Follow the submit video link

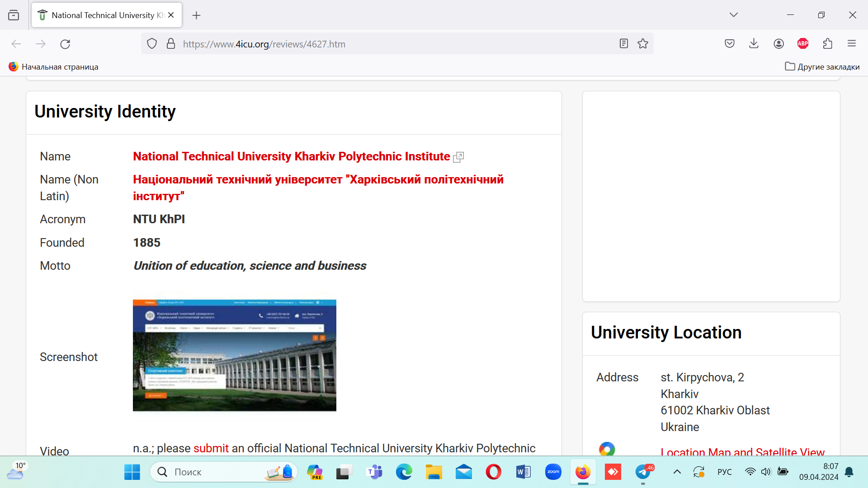pos(211,448)
